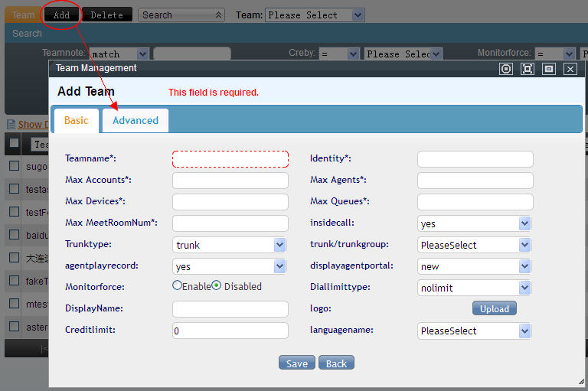Expand the Diallimittype dropdown

(x=524, y=288)
